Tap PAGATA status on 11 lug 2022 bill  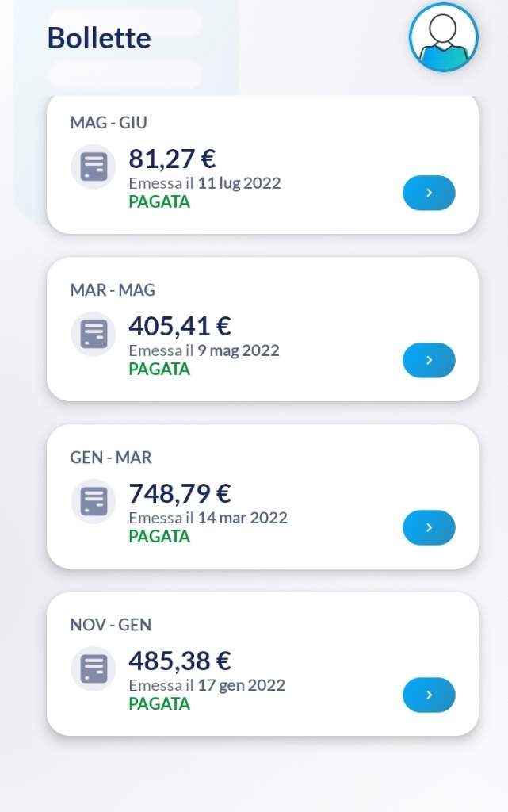coord(159,201)
